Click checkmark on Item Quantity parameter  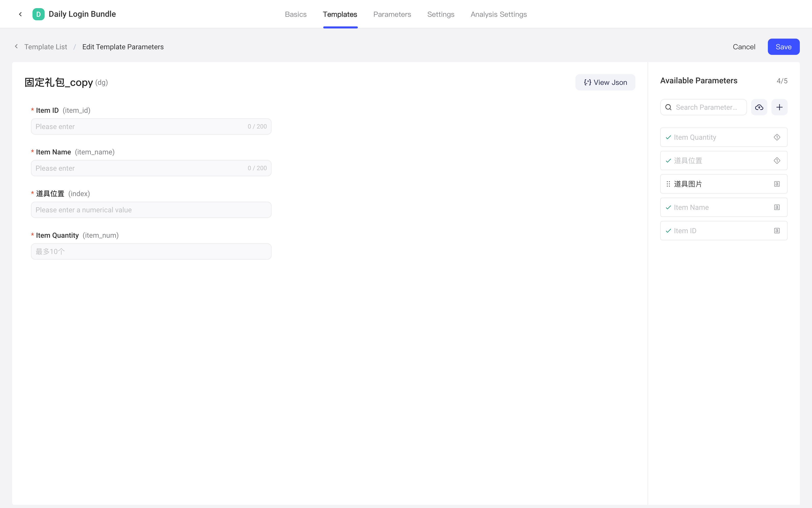point(668,137)
